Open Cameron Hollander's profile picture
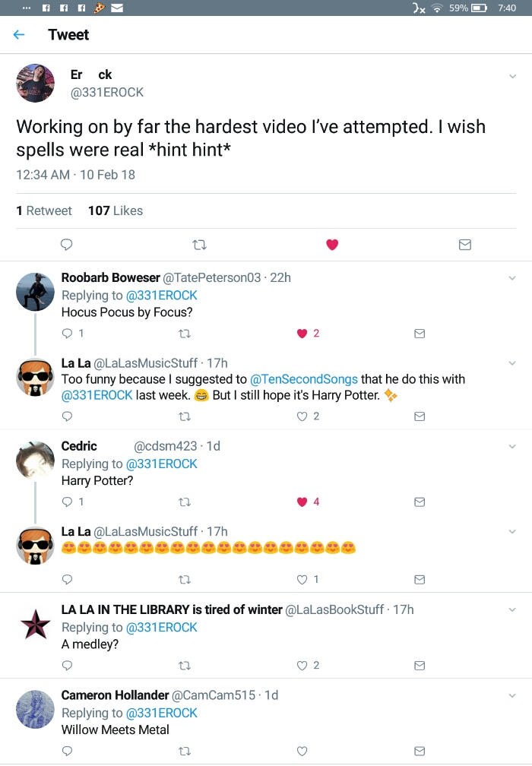Viewport: 532px width, 766px height. tap(35, 710)
